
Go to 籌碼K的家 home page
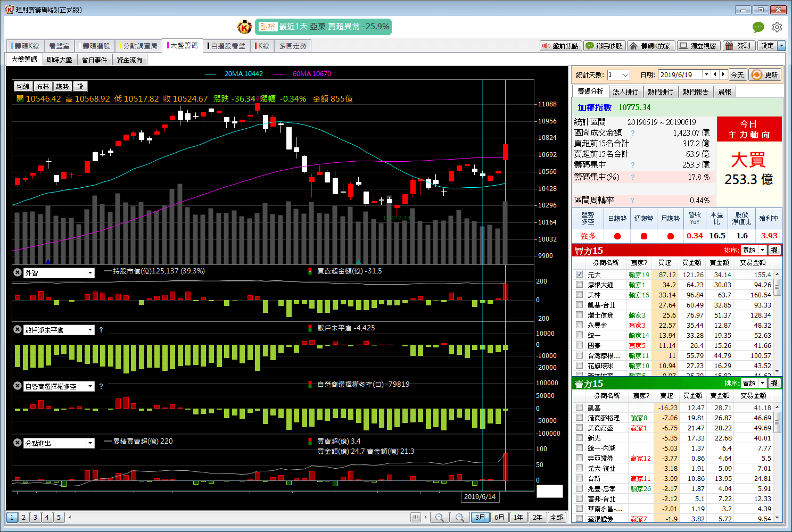650,46
